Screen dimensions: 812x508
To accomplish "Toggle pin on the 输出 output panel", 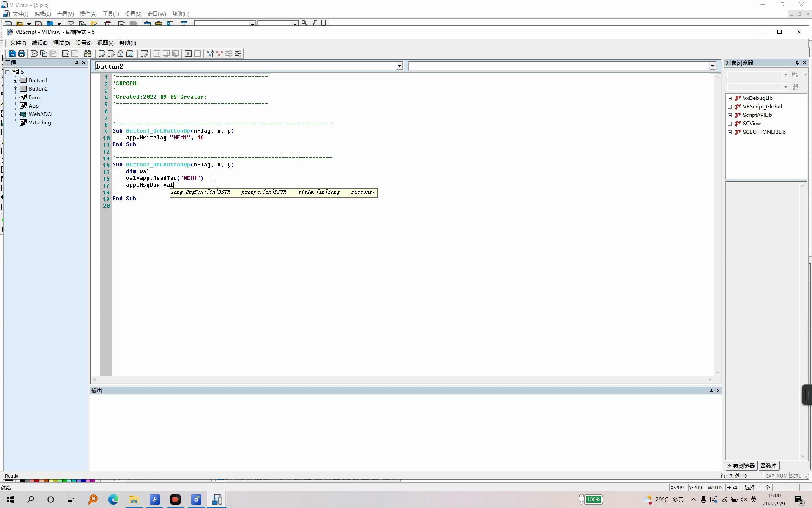I will 711,391.
